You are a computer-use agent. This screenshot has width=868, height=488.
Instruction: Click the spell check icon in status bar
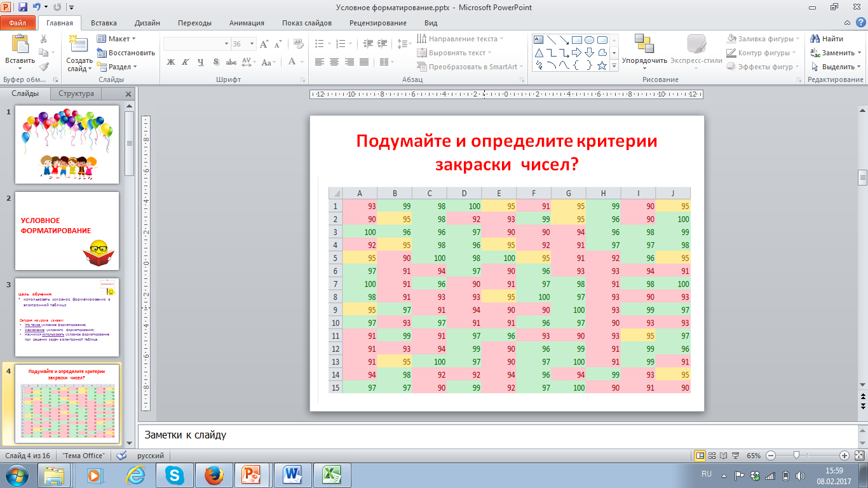121,456
